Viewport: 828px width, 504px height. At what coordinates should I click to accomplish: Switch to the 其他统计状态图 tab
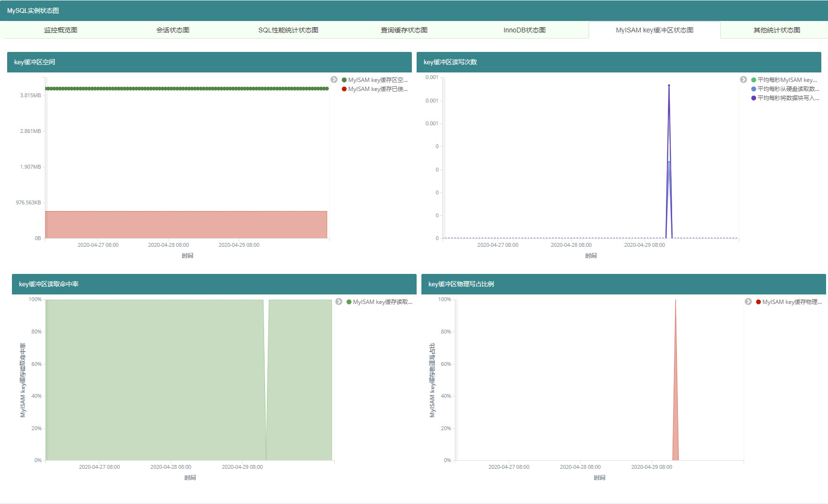point(777,30)
